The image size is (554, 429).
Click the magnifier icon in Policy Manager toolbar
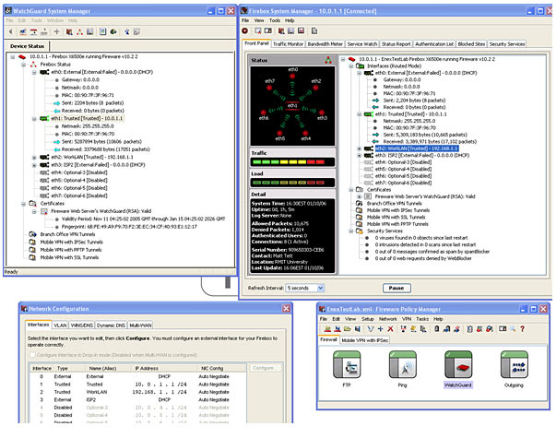tap(512, 329)
